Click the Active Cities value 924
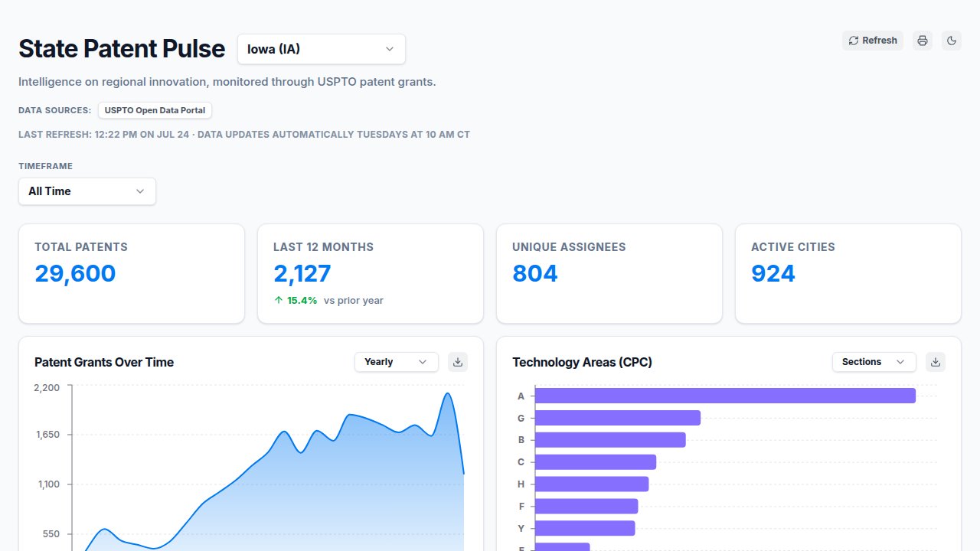Screen dimensions: 980x551 point(773,273)
